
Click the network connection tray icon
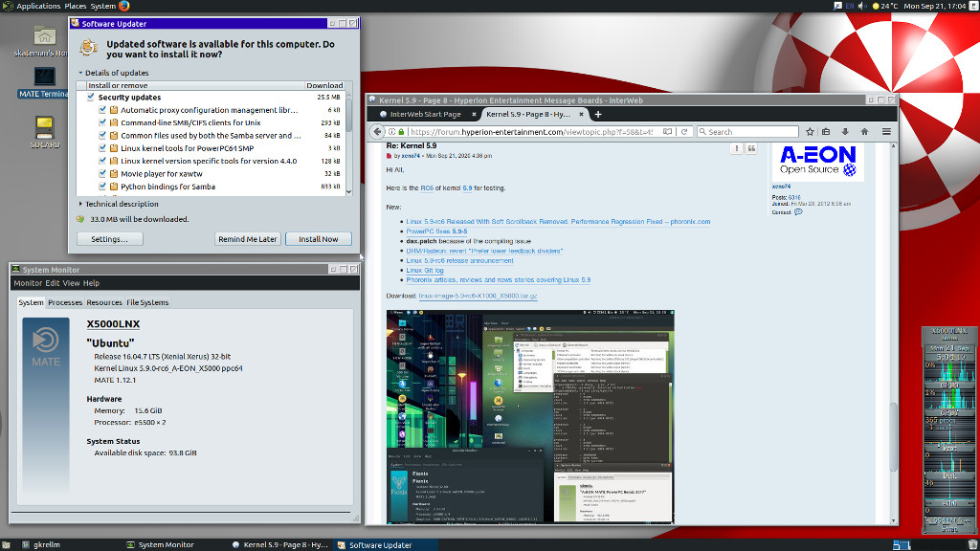tap(837, 6)
